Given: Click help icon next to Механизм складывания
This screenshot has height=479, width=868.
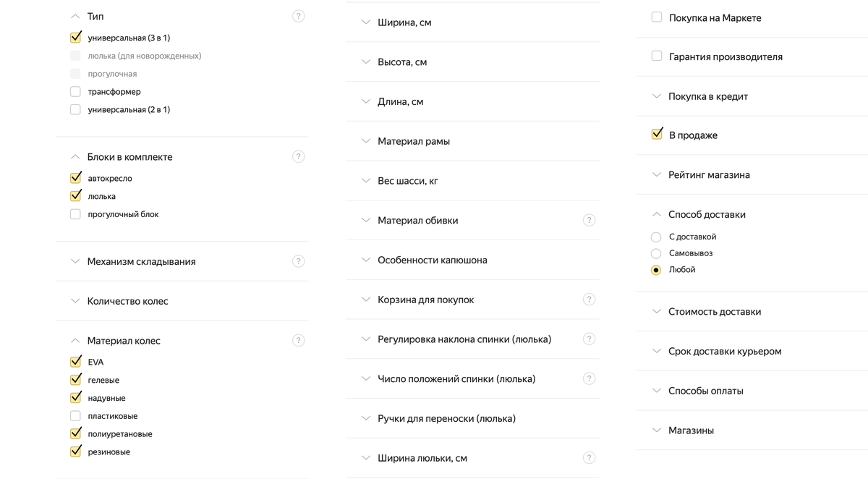Looking at the screenshot, I should 298,261.
